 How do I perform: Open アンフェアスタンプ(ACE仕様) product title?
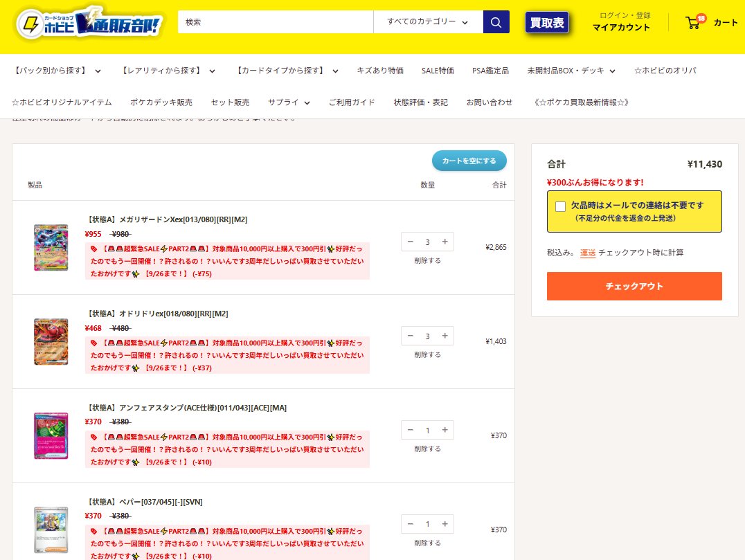click(186, 408)
